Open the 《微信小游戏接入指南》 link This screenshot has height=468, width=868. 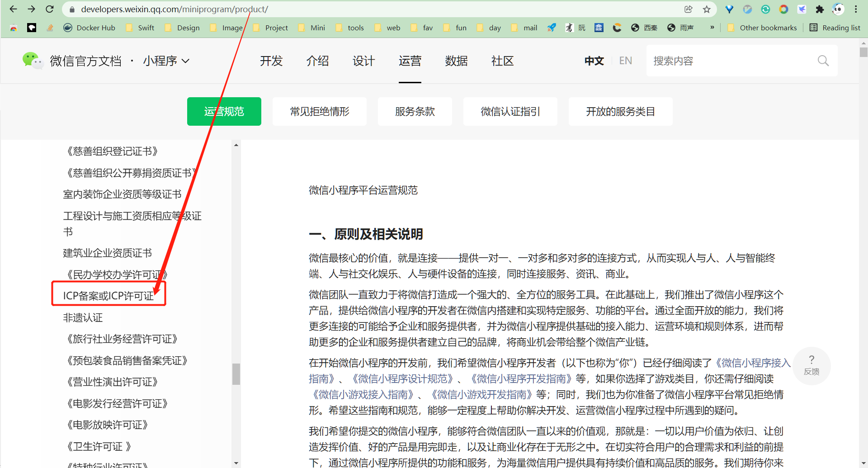pos(363,395)
